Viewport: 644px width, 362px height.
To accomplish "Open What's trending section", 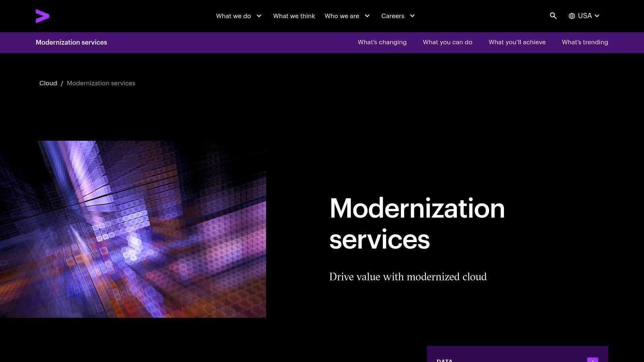I will pyautogui.click(x=585, y=42).
